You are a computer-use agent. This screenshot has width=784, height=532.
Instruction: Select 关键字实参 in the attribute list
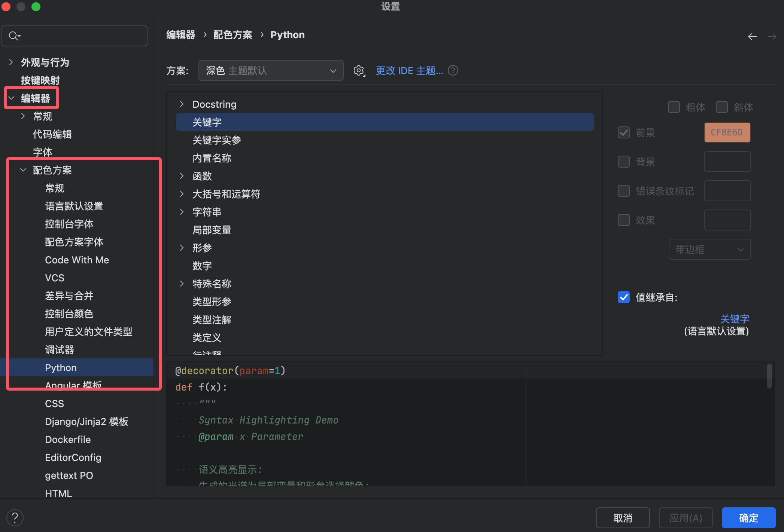pos(216,140)
